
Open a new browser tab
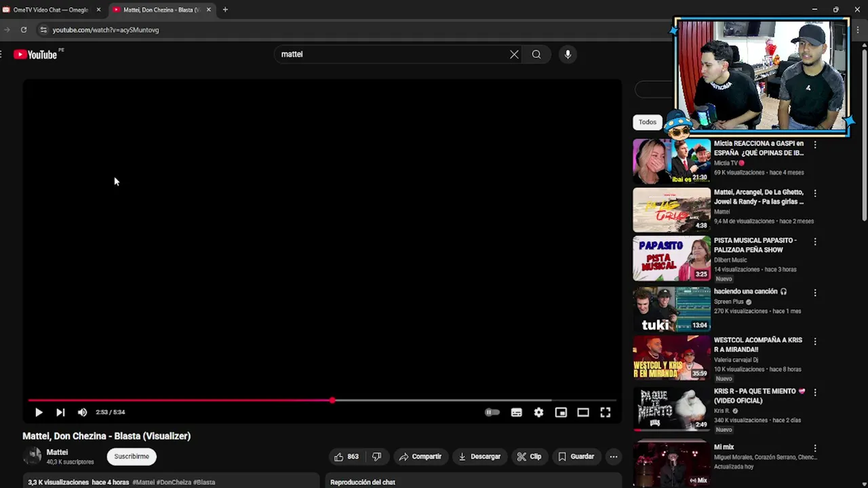tap(225, 9)
